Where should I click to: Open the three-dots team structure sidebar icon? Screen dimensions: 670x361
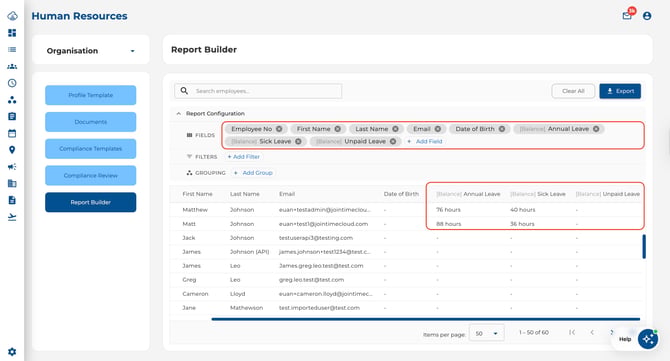click(12, 100)
